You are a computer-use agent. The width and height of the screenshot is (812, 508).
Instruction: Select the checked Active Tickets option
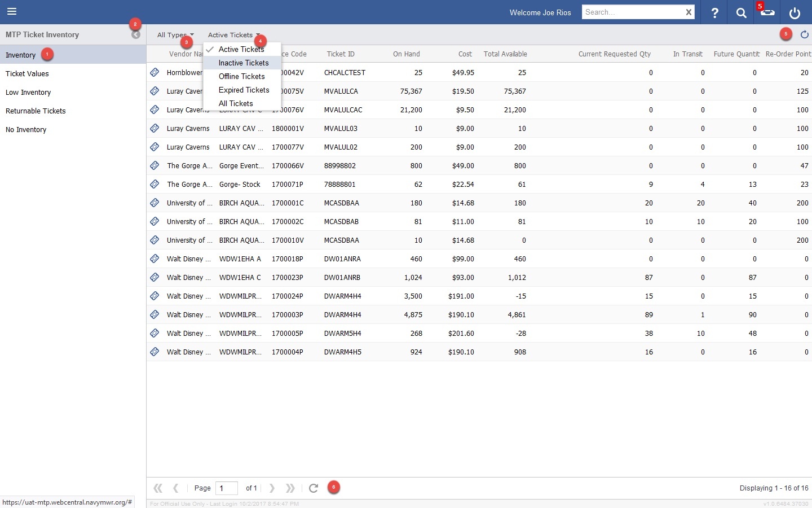241,50
